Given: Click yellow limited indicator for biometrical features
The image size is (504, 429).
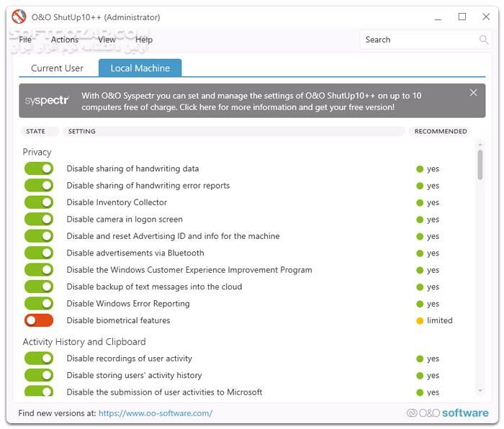Looking at the screenshot, I should 420,321.
